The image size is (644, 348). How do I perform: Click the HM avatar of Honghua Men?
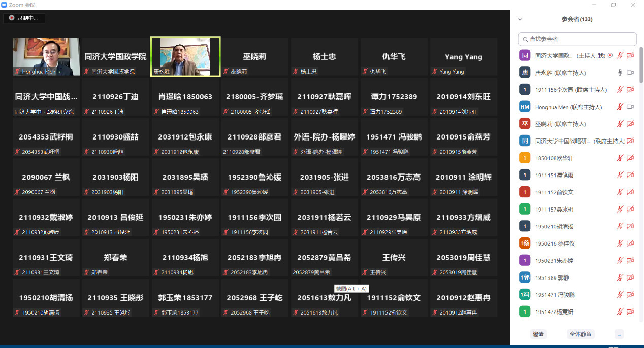coord(525,107)
